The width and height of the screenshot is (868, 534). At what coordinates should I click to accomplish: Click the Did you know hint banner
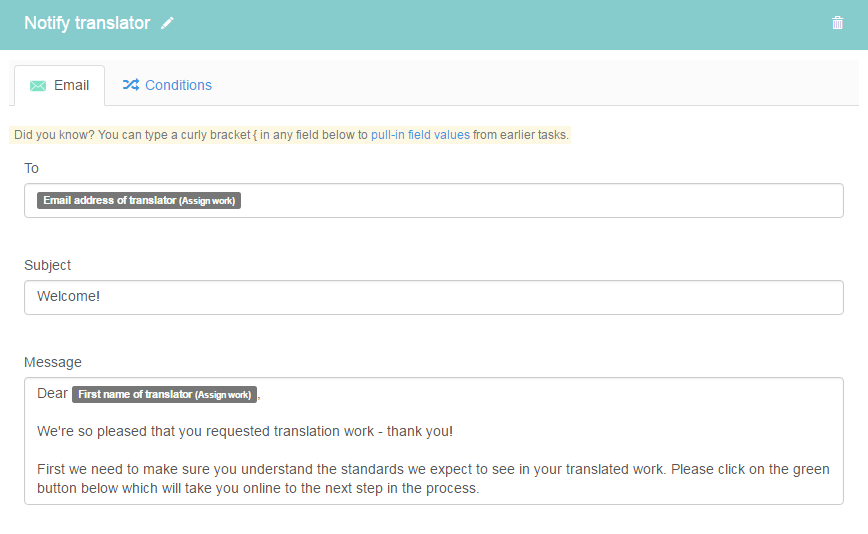290,134
